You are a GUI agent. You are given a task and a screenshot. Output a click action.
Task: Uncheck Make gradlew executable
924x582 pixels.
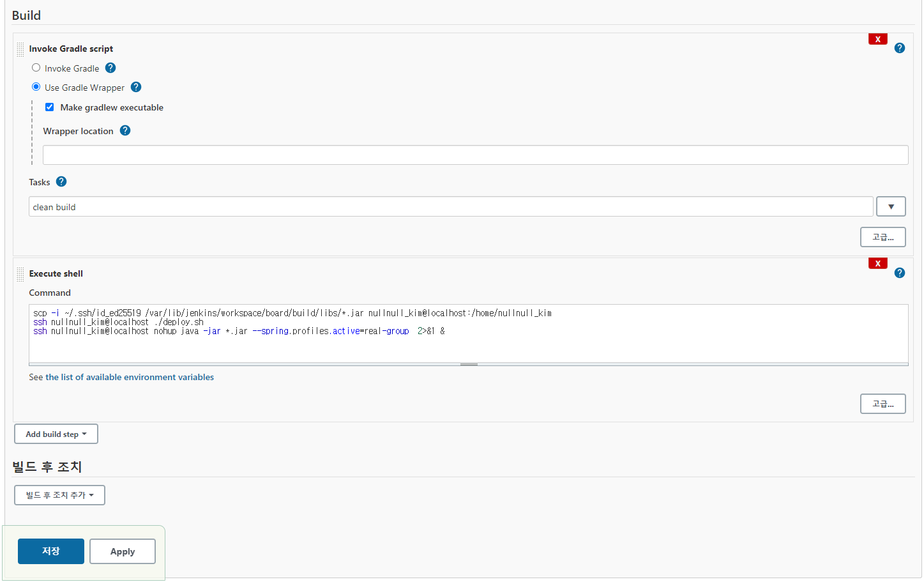[x=50, y=107]
